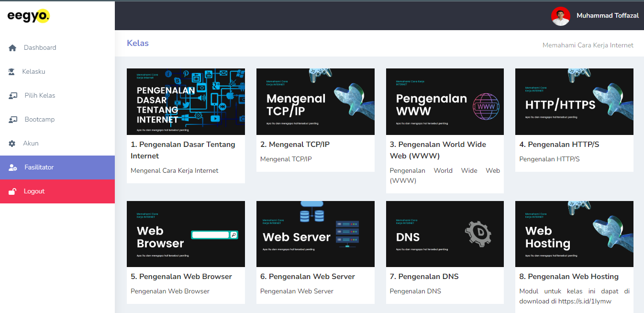Viewport: 644px width, 313px height.
Task: Open the Kelasku menu item
Action: click(33, 72)
